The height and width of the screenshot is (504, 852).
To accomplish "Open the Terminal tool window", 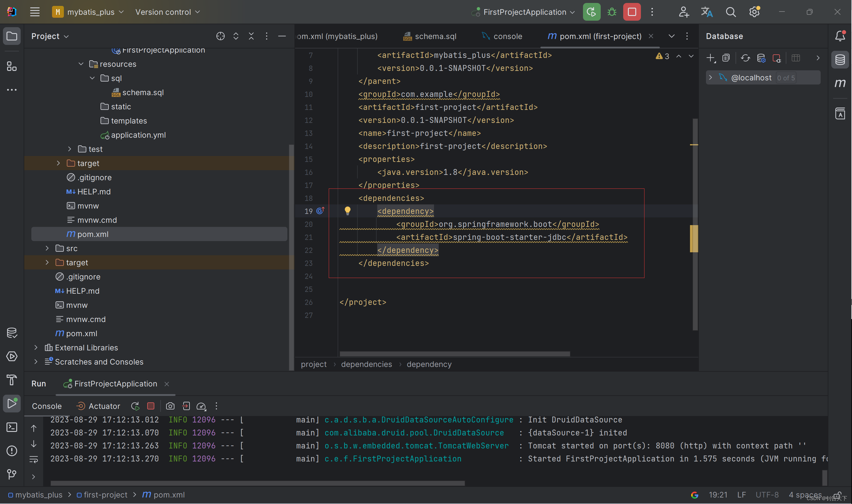I will click(x=12, y=427).
